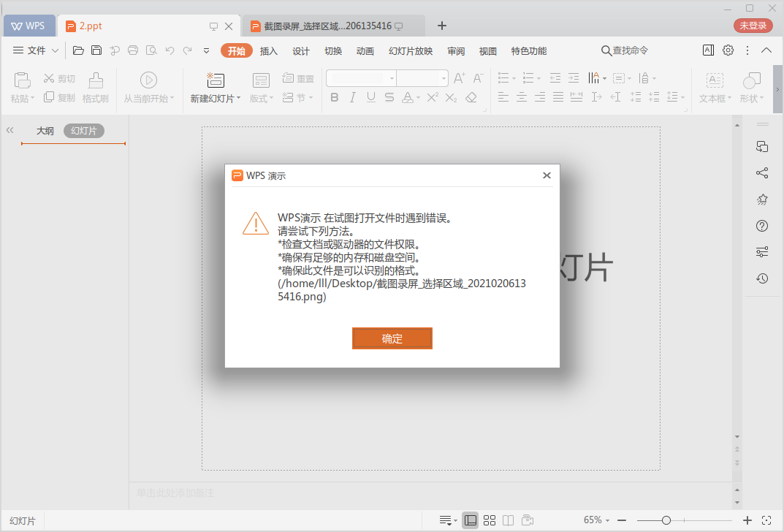Toggle normal view mode in status bar

point(471,520)
